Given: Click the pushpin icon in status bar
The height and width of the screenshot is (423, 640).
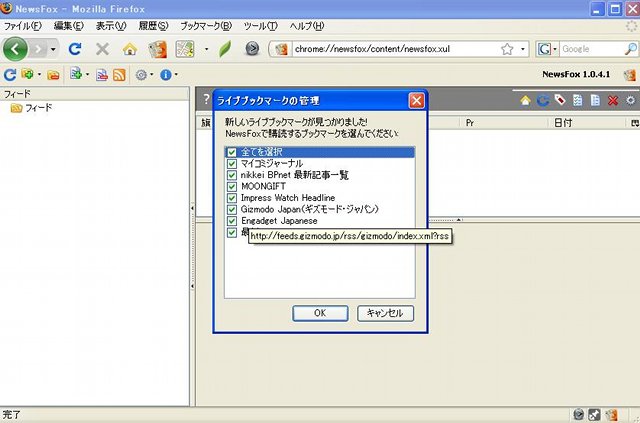Looking at the screenshot, I should click(x=594, y=415).
